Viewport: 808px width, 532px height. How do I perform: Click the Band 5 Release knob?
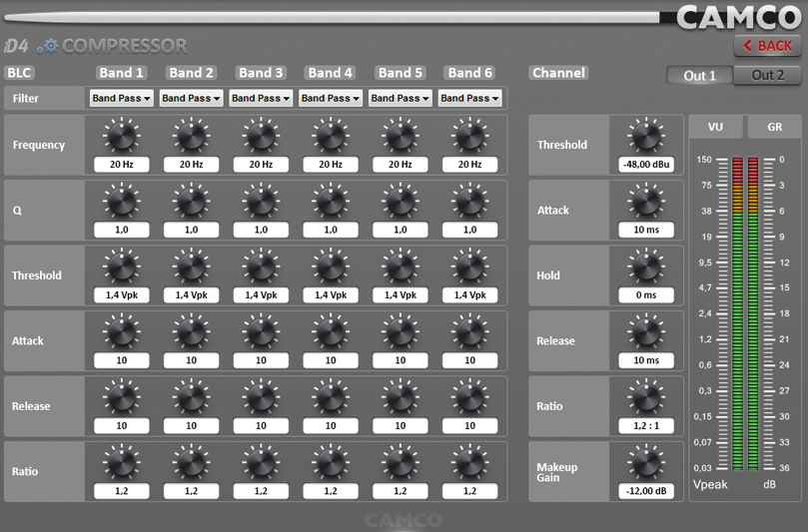pyautogui.click(x=401, y=397)
